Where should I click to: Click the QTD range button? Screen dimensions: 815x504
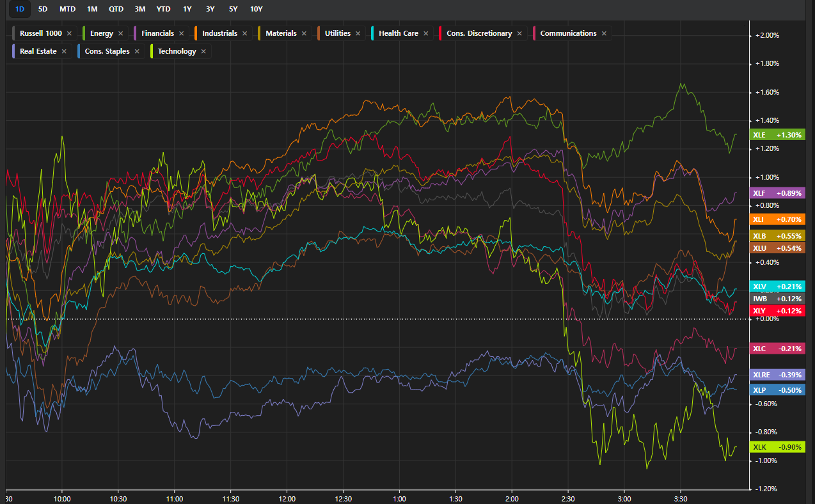pyautogui.click(x=116, y=9)
